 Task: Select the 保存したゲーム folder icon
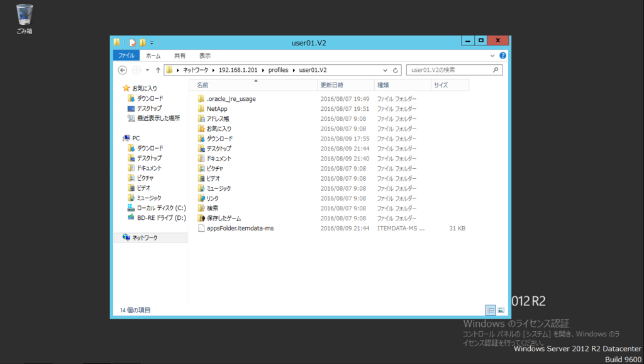[x=201, y=218]
